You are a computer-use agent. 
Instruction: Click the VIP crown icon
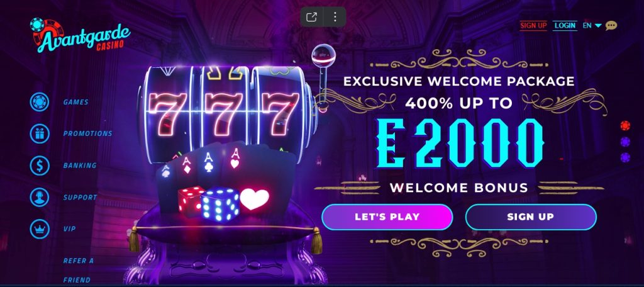(x=40, y=229)
